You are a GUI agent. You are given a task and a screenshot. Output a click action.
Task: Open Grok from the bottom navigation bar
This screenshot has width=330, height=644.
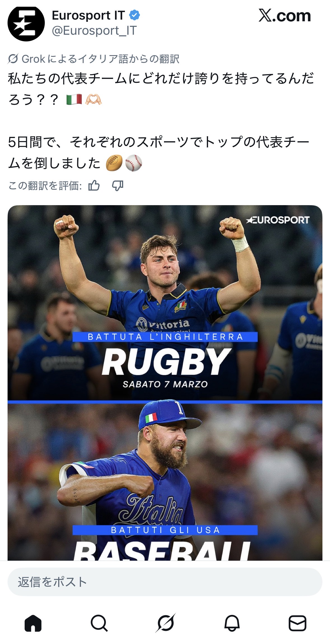pyautogui.click(x=165, y=623)
